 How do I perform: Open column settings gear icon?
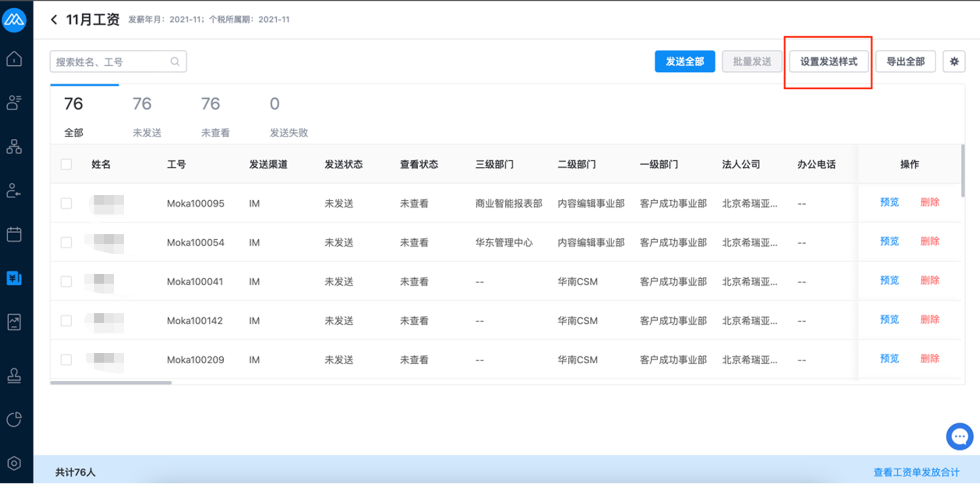pyautogui.click(x=954, y=61)
